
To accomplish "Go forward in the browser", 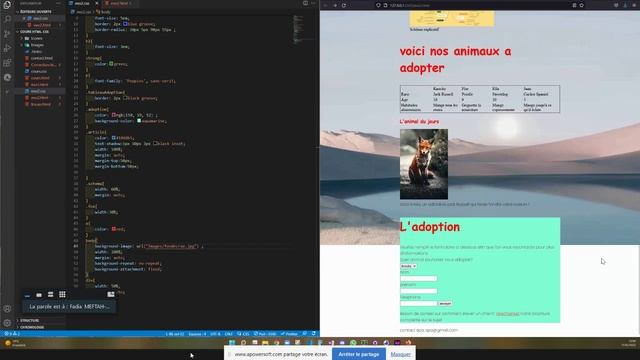I will [x=335, y=5].
